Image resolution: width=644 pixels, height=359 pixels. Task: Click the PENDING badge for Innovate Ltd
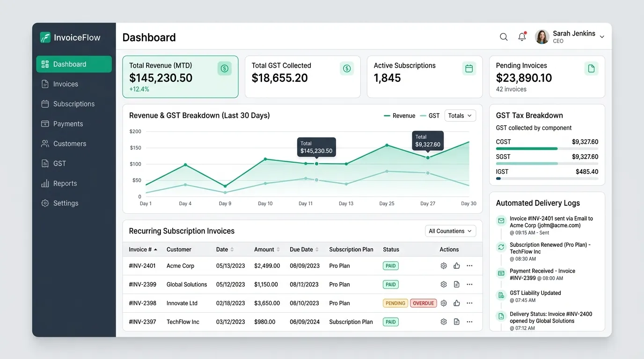click(x=395, y=303)
